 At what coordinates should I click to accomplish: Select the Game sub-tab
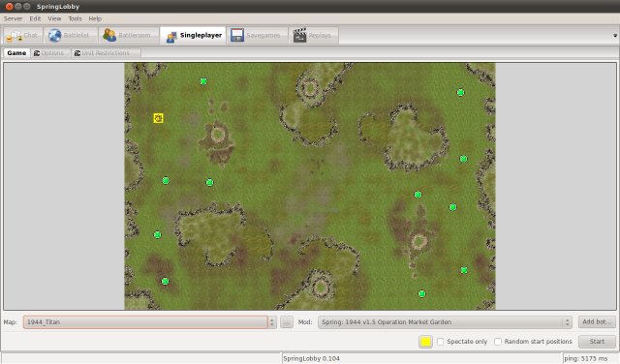point(16,52)
